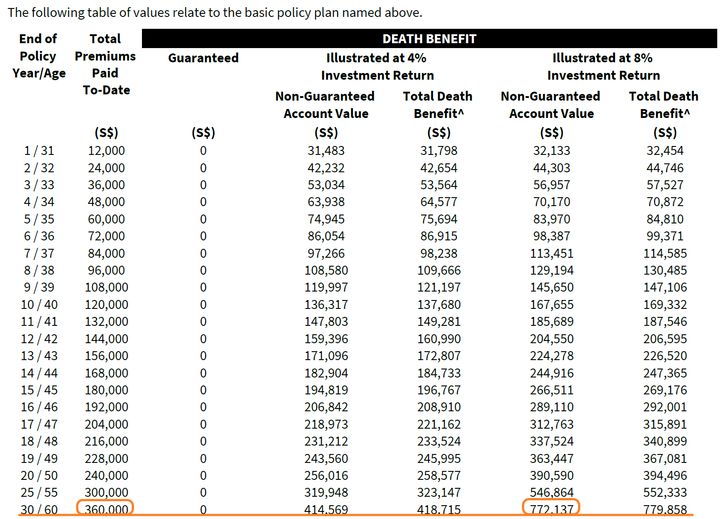Select policy year row label 10 / 40
The image size is (720, 519).
[40, 304]
